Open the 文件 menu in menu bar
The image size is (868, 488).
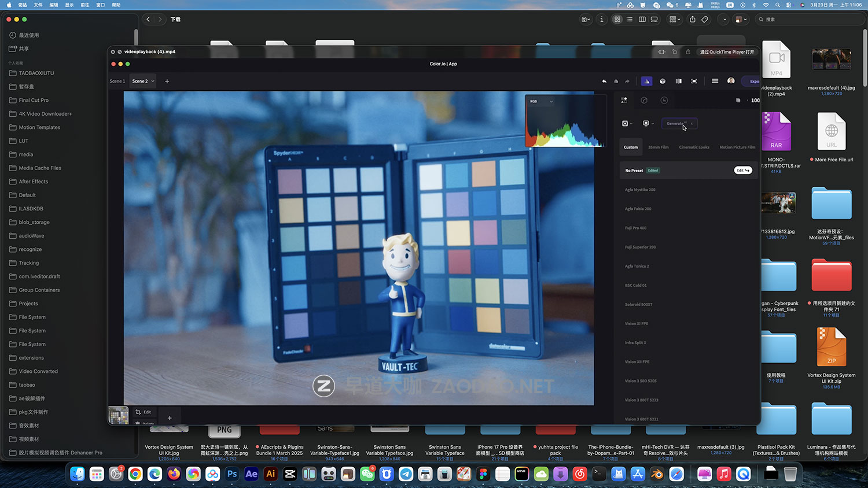tap(38, 5)
